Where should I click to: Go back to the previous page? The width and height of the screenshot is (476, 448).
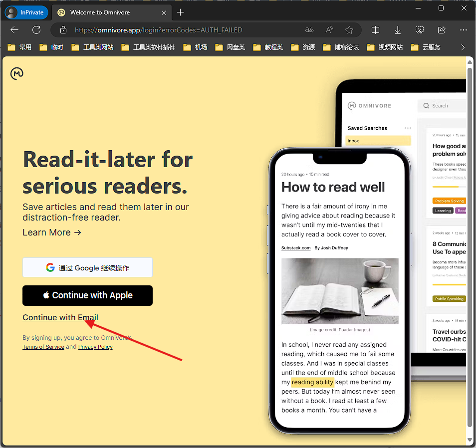14,30
